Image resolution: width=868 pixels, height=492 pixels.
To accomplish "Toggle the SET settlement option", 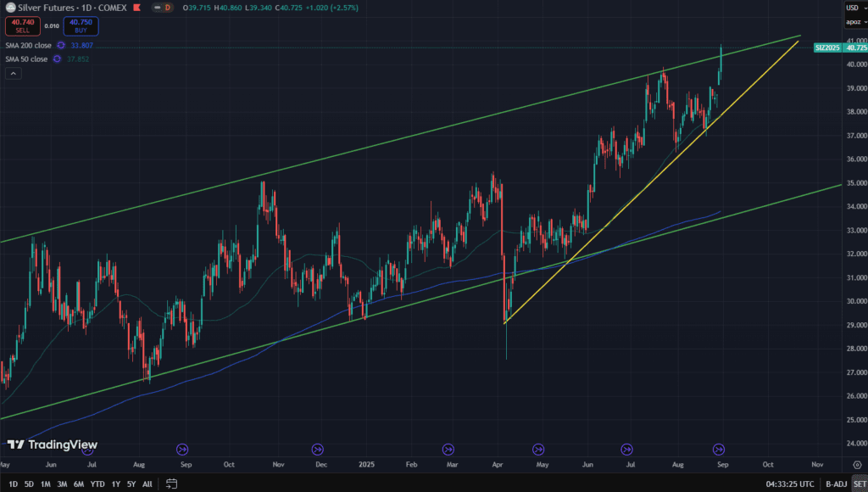I will (x=860, y=484).
